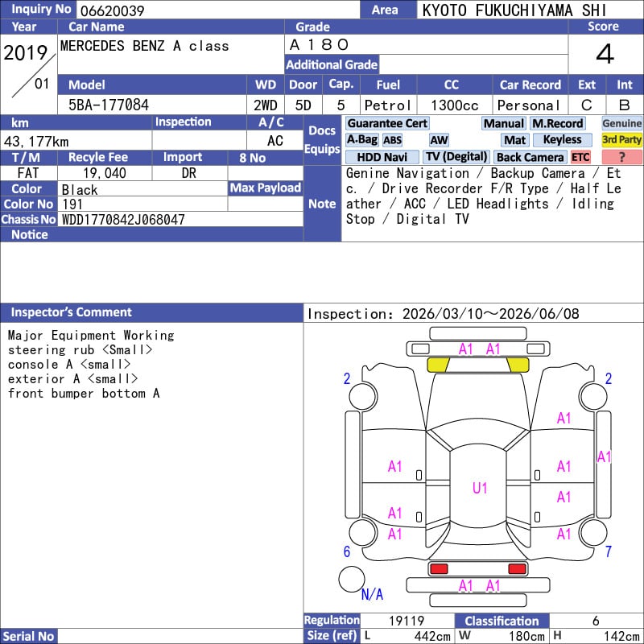The height and width of the screenshot is (644, 644).
Task: Click the HDD Navi badge
Action: [x=382, y=157]
